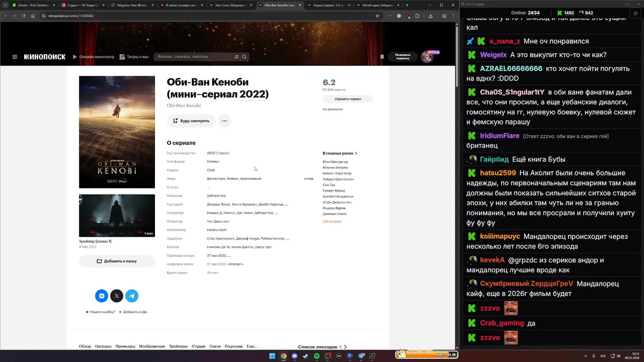The height and width of the screenshot is (362, 644).
Task: Open a new browser tab with plus
Action: (x=407, y=5)
